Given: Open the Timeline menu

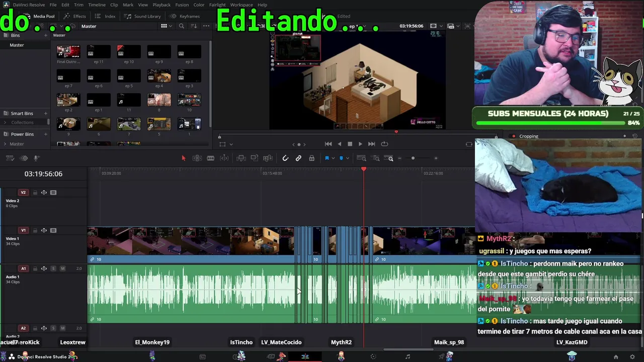Looking at the screenshot, I should (x=97, y=5).
